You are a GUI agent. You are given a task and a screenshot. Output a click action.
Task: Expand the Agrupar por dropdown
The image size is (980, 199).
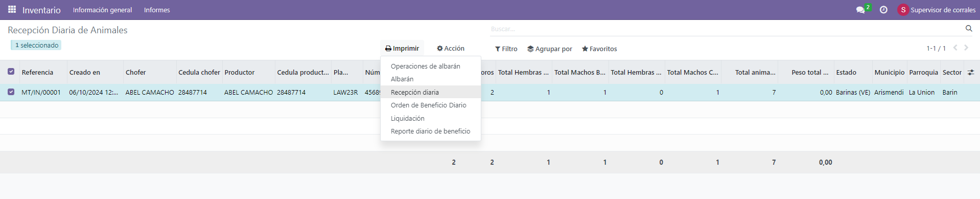(550, 49)
